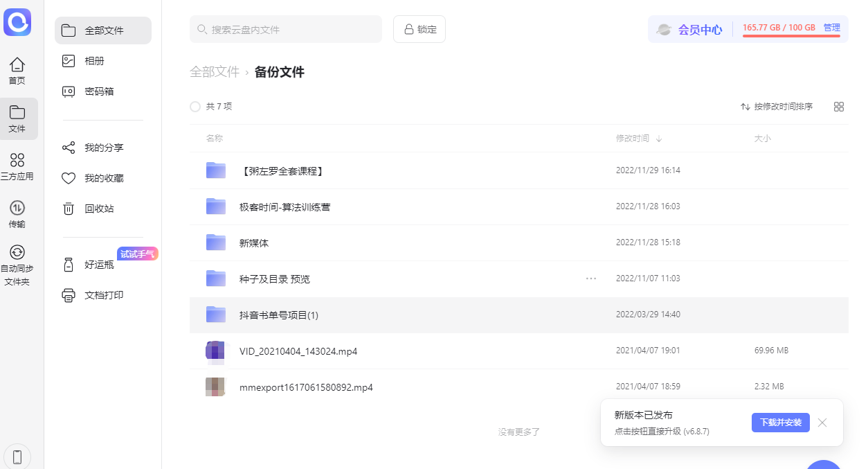Click the blue floating upload button
Screen dimensions: 868x469
coord(824,464)
